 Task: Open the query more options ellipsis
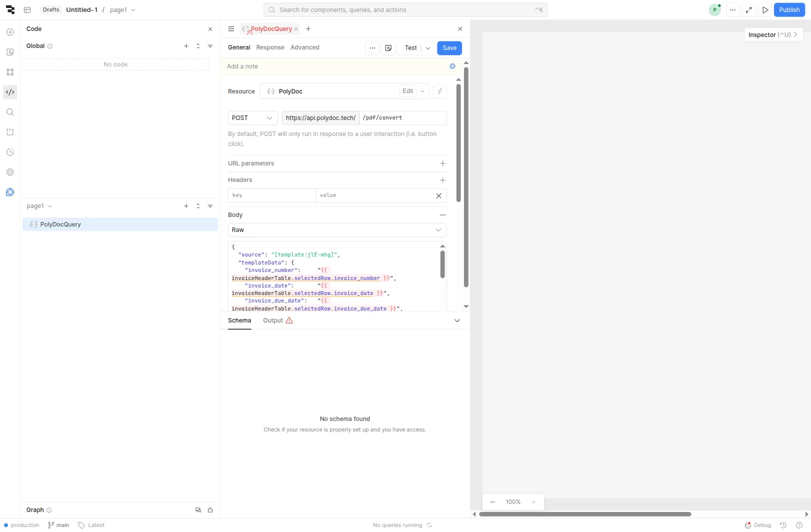pos(372,48)
